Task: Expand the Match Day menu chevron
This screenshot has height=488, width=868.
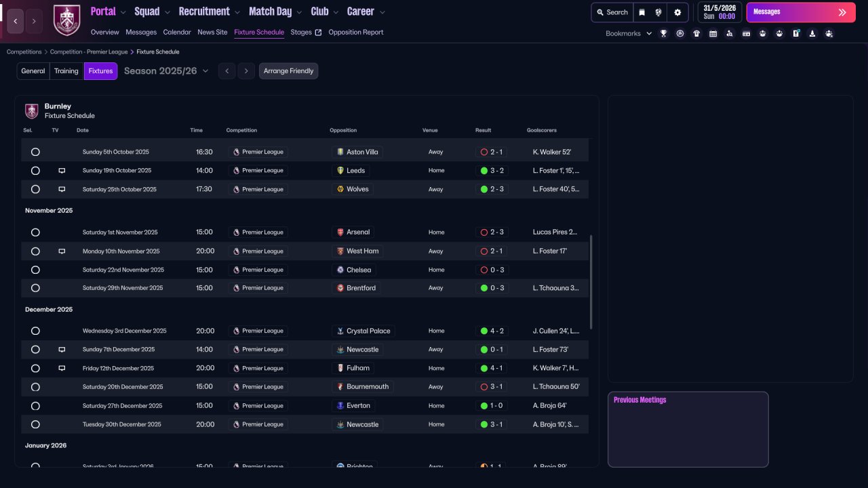Action: [299, 12]
